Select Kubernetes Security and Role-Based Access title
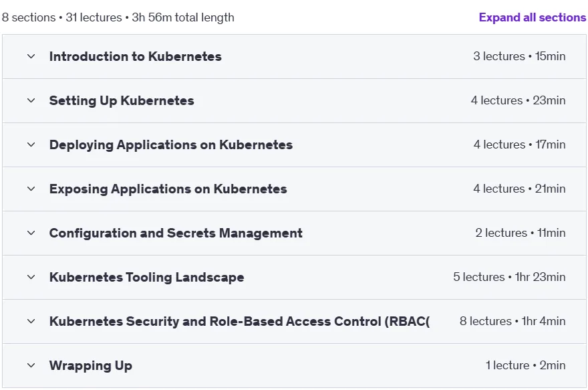This screenshot has height=390, width=588. point(239,321)
